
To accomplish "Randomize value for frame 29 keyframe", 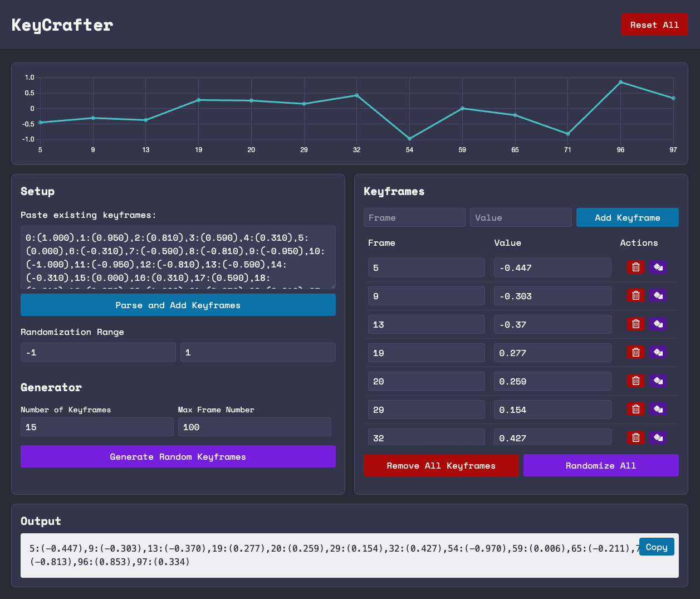I will coord(658,410).
